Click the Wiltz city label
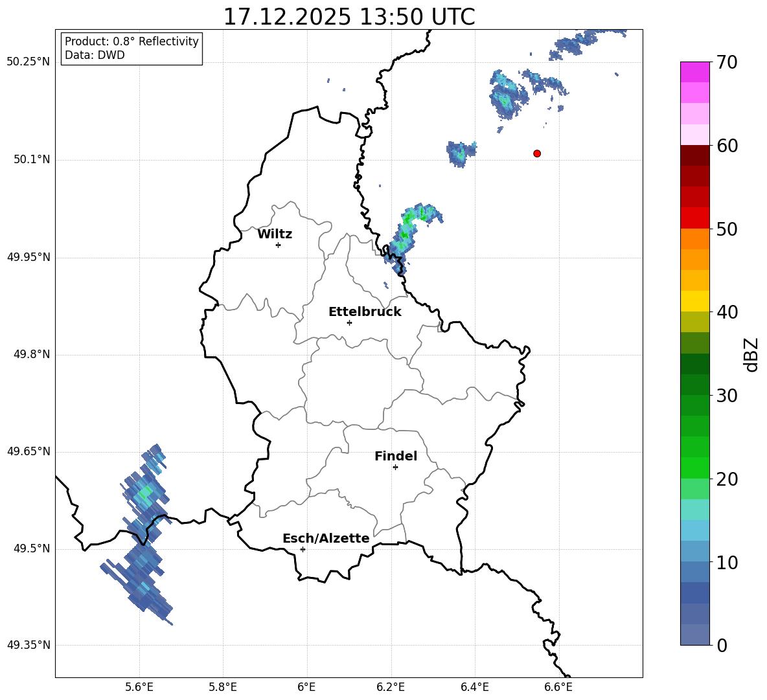The image size is (767, 700). point(275,234)
